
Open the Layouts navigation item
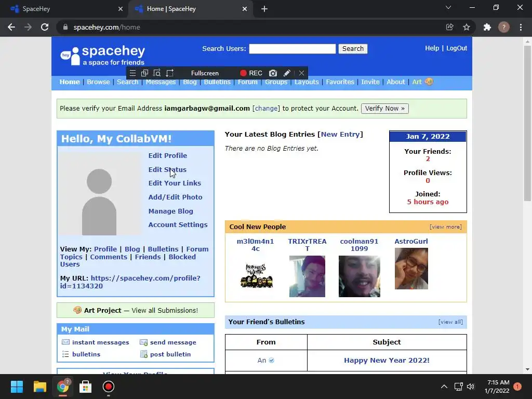pyautogui.click(x=307, y=82)
